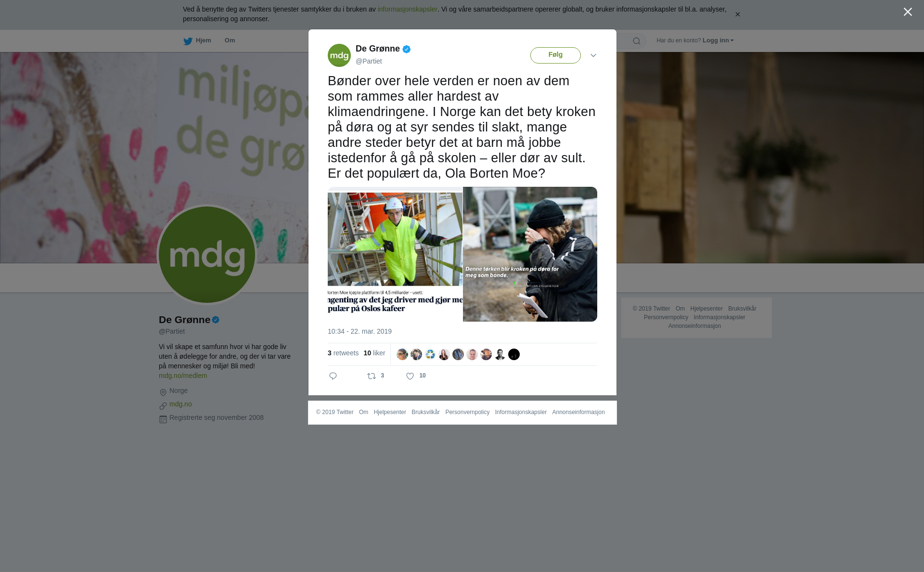Click the search magnifier icon
Viewport: 924px width, 572px height.
click(637, 41)
